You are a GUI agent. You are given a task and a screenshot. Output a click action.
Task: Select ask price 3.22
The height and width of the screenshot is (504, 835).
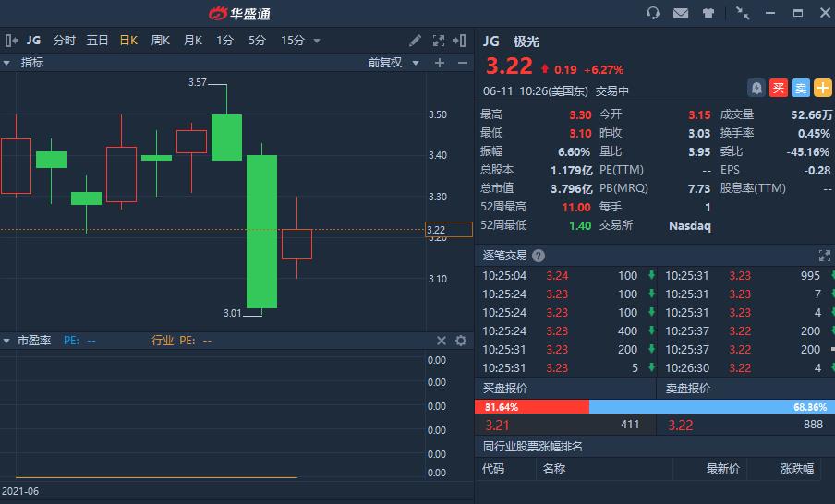pyautogui.click(x=681, y=426)
